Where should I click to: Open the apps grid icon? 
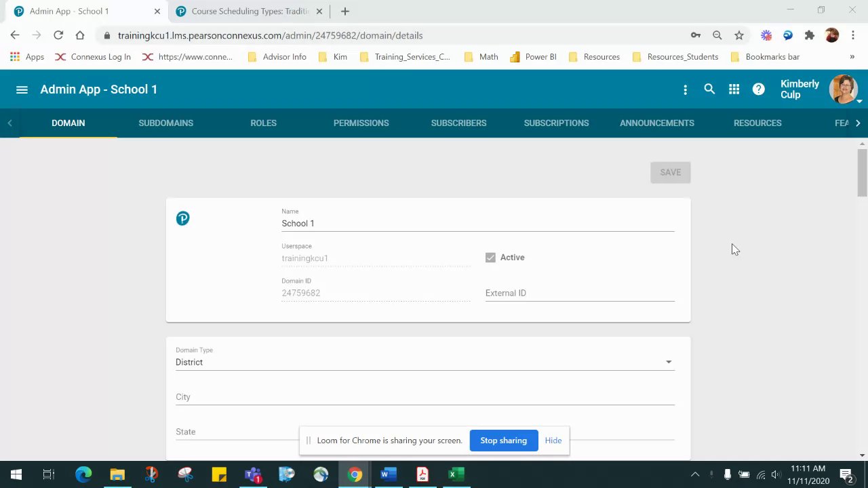pyautogui.click(x=734, y=89)
